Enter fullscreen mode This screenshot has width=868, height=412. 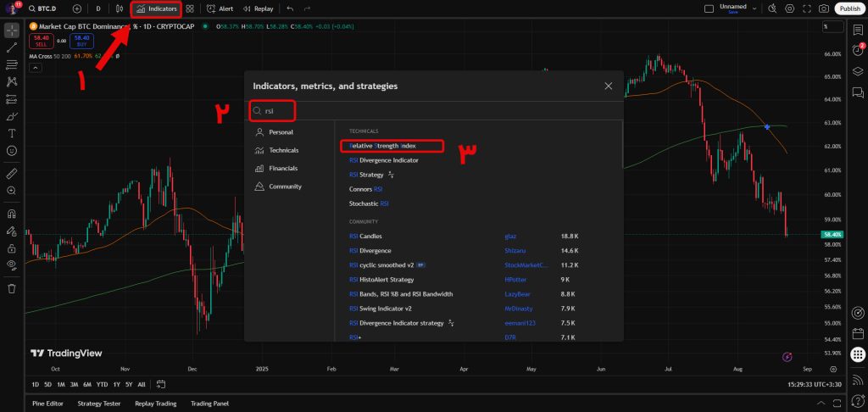point(807,8)
